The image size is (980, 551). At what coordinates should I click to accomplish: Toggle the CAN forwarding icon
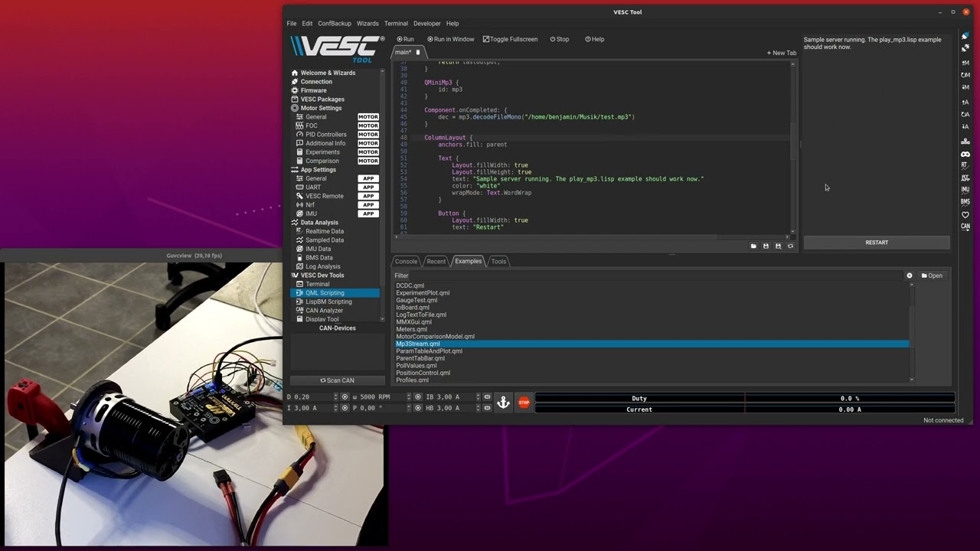[x=965, y=227]
